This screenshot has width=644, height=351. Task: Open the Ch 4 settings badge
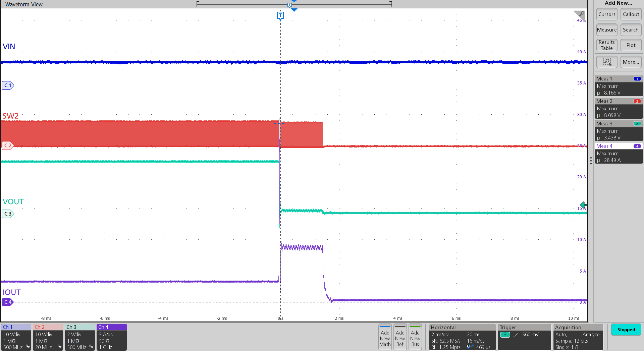112,337
